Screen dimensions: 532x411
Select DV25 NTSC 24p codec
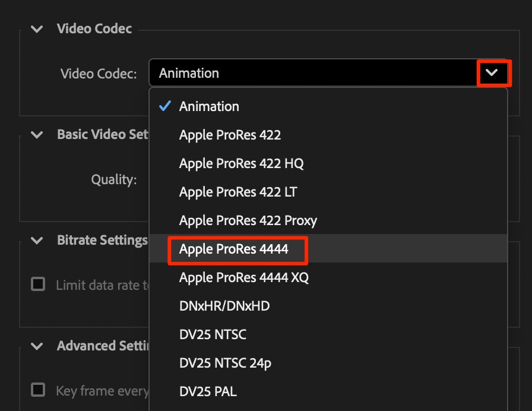click(225, 363)
